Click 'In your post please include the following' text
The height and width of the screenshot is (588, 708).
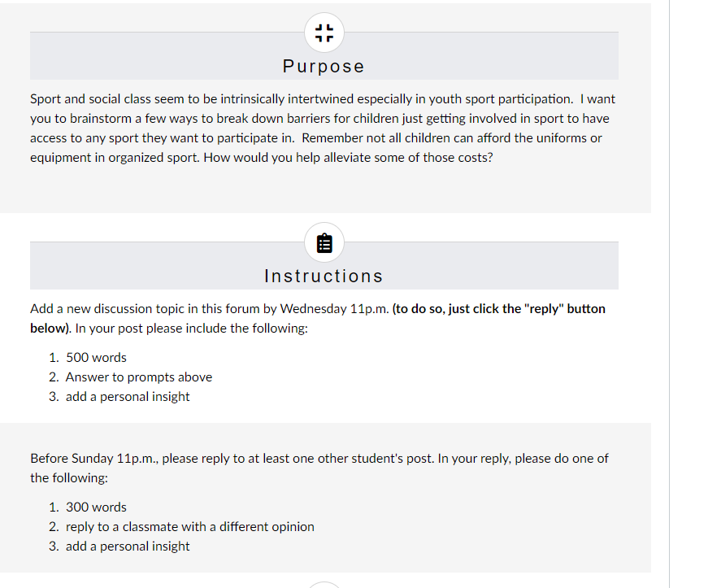pos(192,329)
